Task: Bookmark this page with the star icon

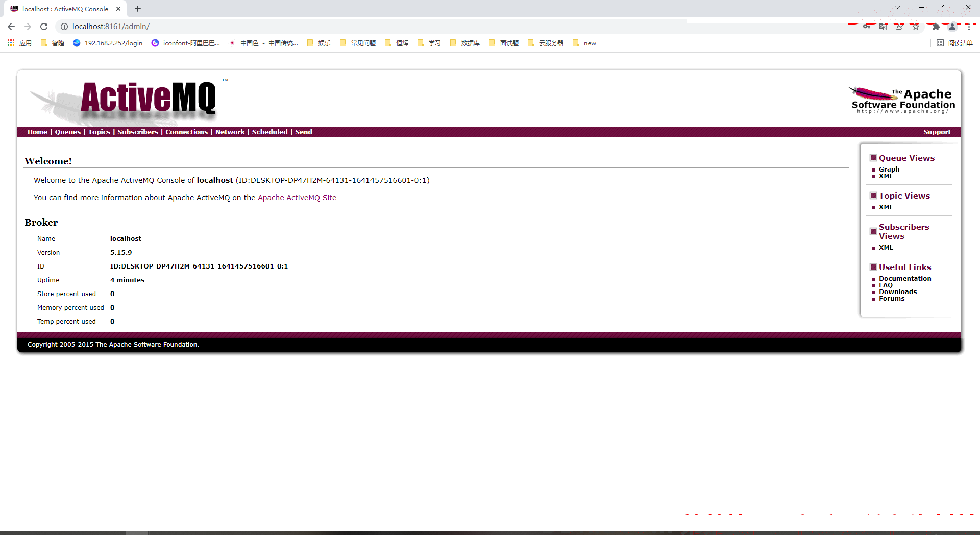Action: (x=916, y=27)
